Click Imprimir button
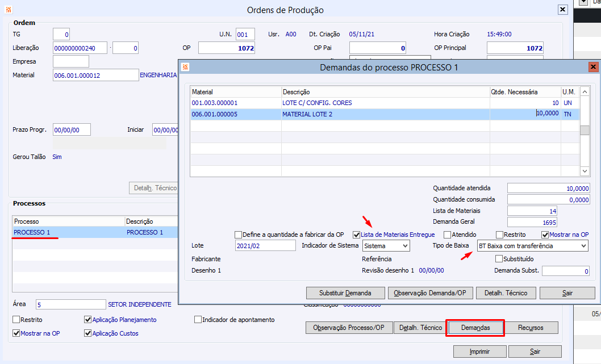601x364 pixels. point(479,352)
